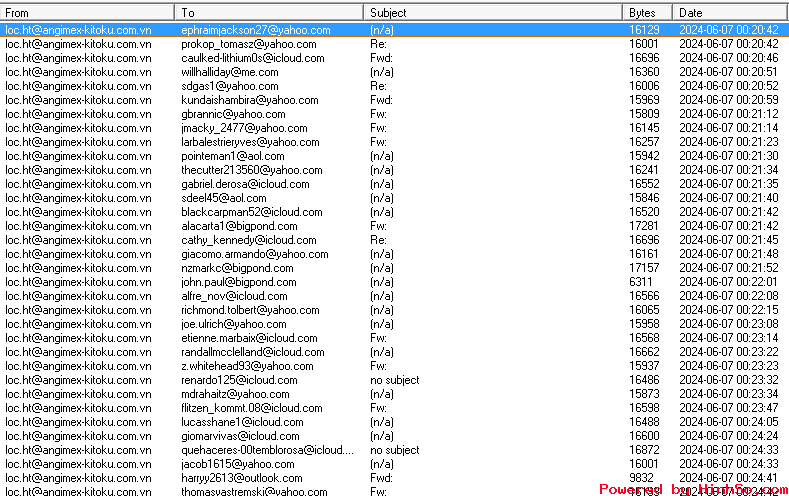The width and height of the screenshot is (789, 496).
Task: Click etienne.marbaix@icloud.com recipient
Action: point(249,339)
